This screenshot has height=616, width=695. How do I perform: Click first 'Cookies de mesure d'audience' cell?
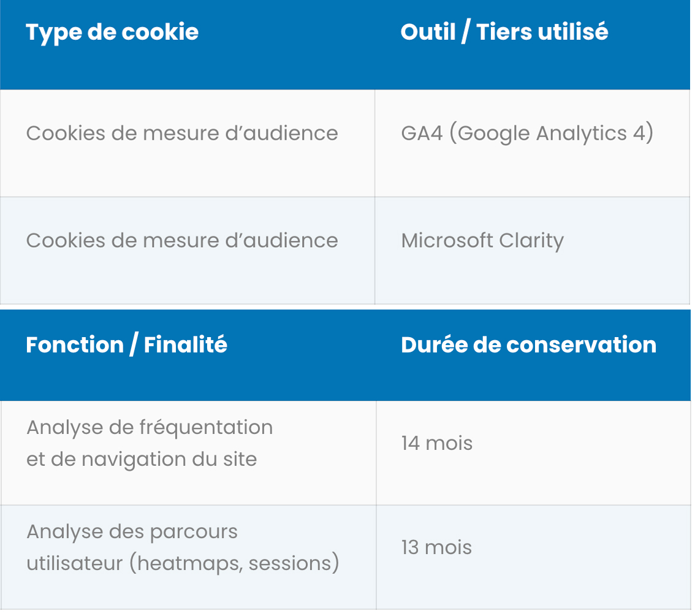[x=188, y=143]
